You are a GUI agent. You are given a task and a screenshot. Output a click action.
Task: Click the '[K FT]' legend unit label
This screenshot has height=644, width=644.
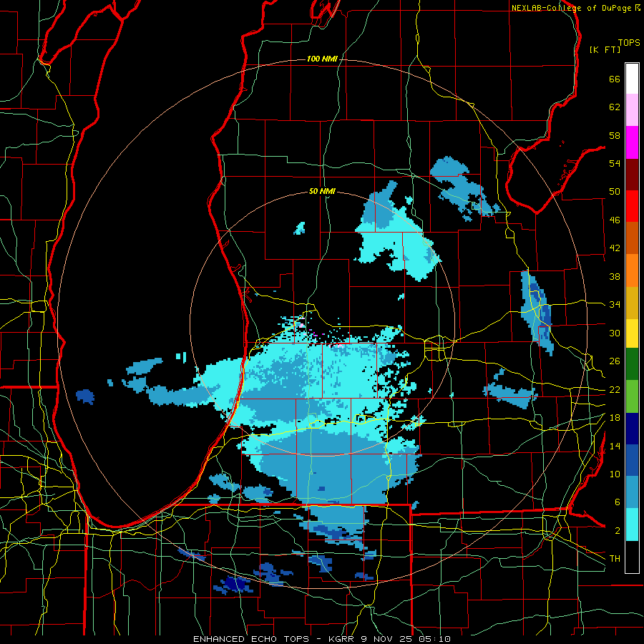pos(605,49)
